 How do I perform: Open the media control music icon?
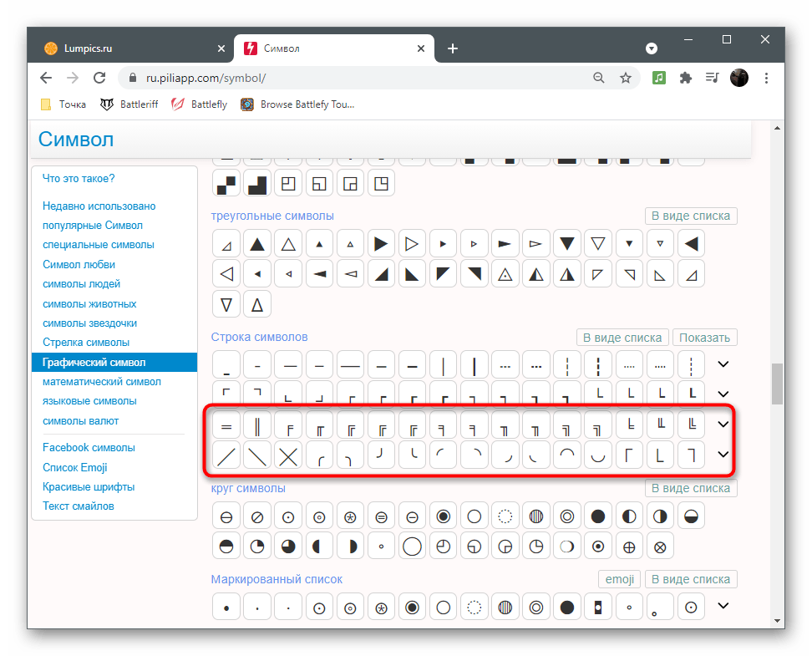[659, 78]
